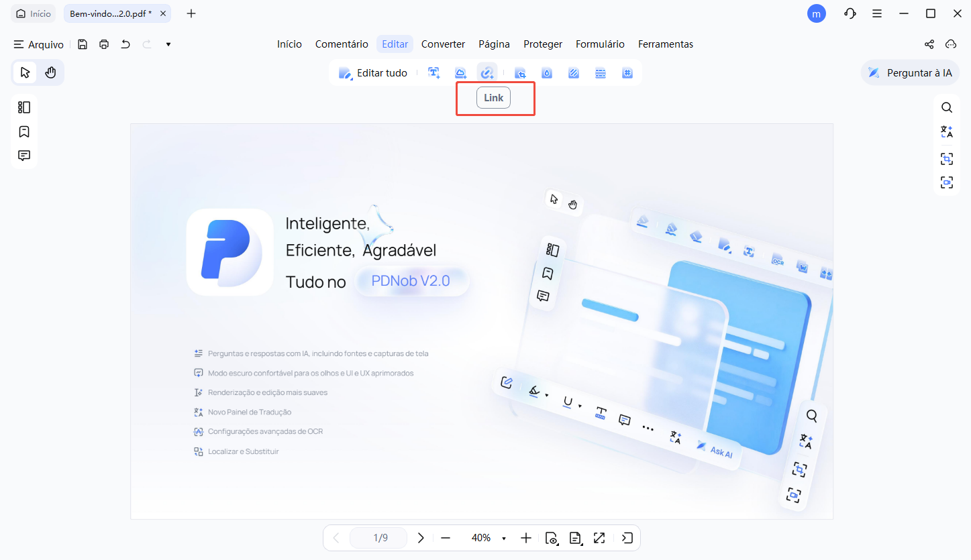Select the Add Text tool icon
971x560 pixels.
pos(434,73)
